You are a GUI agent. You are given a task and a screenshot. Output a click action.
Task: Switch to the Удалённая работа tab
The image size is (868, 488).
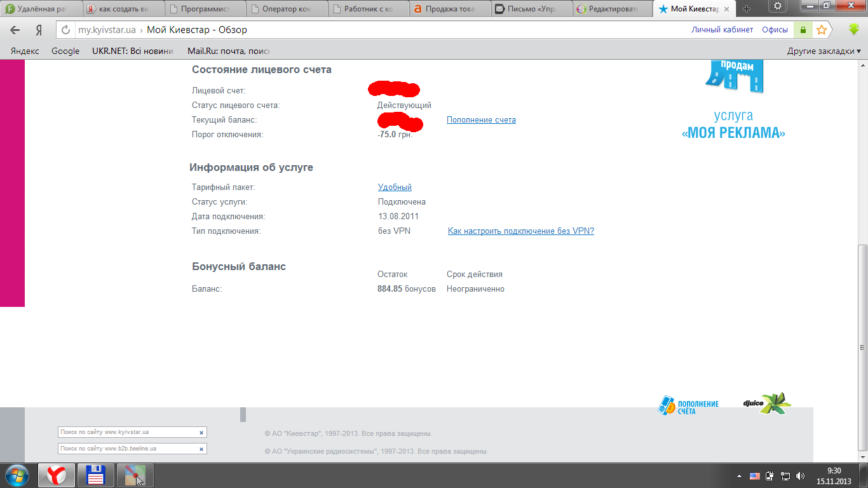pyautogui.click(x=42, y=9)
